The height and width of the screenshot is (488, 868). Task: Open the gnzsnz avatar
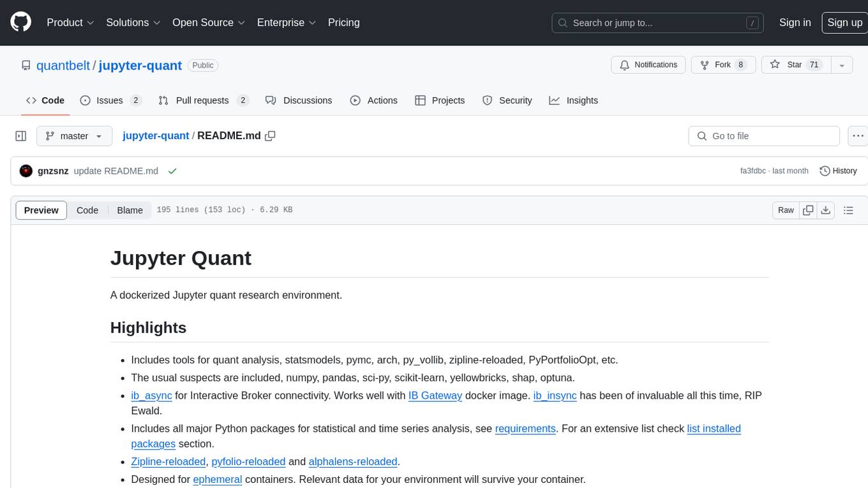pyautogui.click(x=26, y=171)
